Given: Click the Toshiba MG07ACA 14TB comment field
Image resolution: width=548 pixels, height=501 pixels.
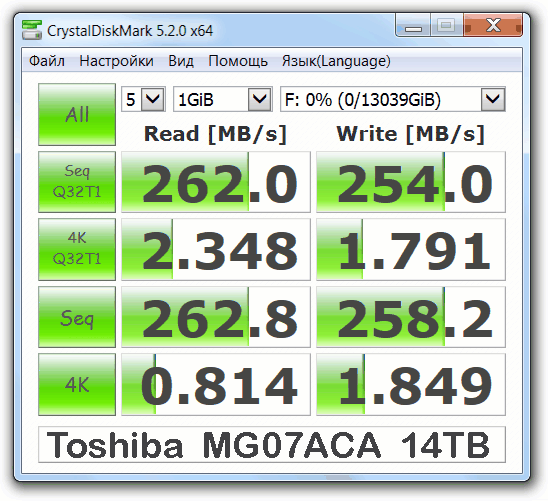Looking at the screenshot, I should point(272,444).
